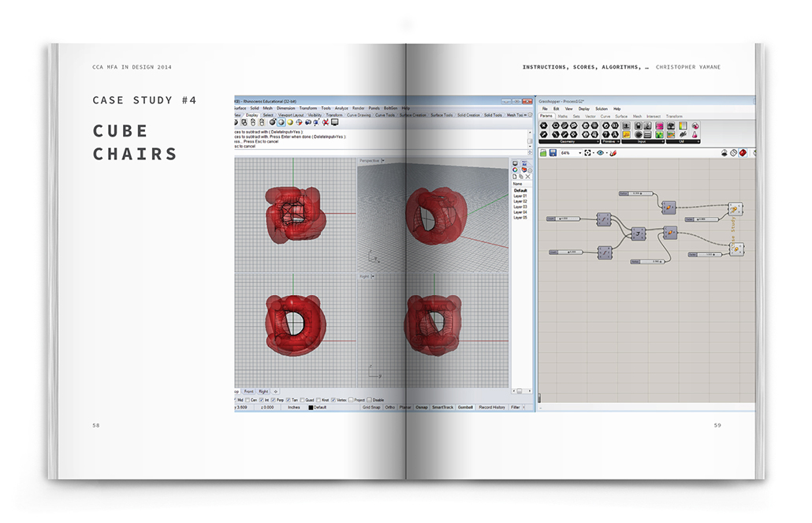Image resolution: width=812 pixels, height=523 pixels.
Task: Expand the Primitive panel in Grasshopper ribbon
Action: point(610,141)
